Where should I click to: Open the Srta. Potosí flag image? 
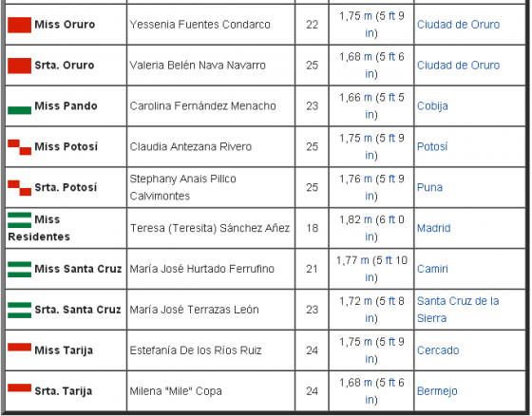19,188
